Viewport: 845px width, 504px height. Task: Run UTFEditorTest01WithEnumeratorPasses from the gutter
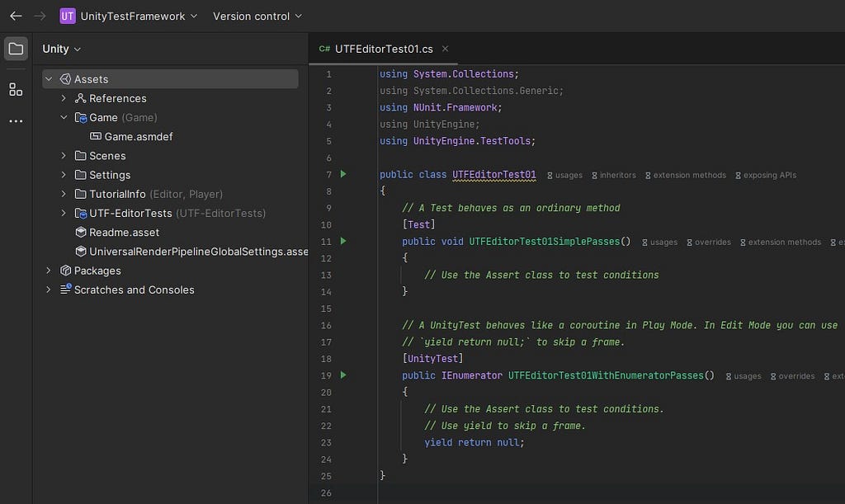click(343, 375)
